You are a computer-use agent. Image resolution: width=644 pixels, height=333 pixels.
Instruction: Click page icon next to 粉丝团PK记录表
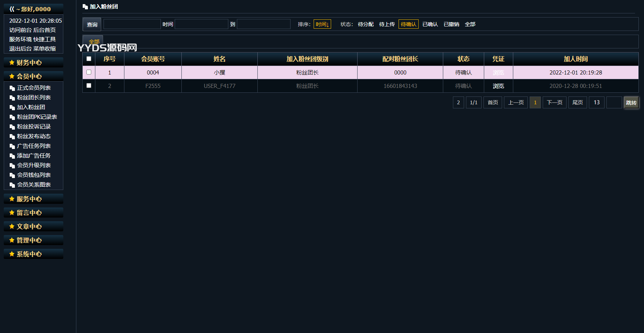[x=12, y=117]
